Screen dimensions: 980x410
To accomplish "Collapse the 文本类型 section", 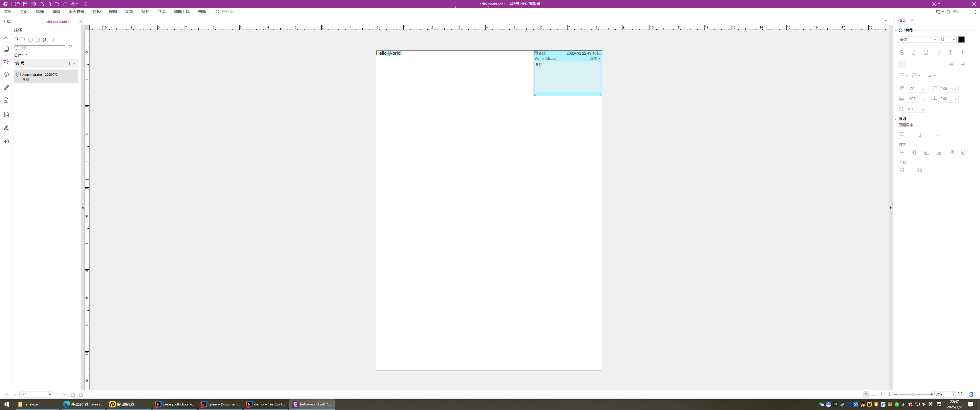I will click(896, 30).
